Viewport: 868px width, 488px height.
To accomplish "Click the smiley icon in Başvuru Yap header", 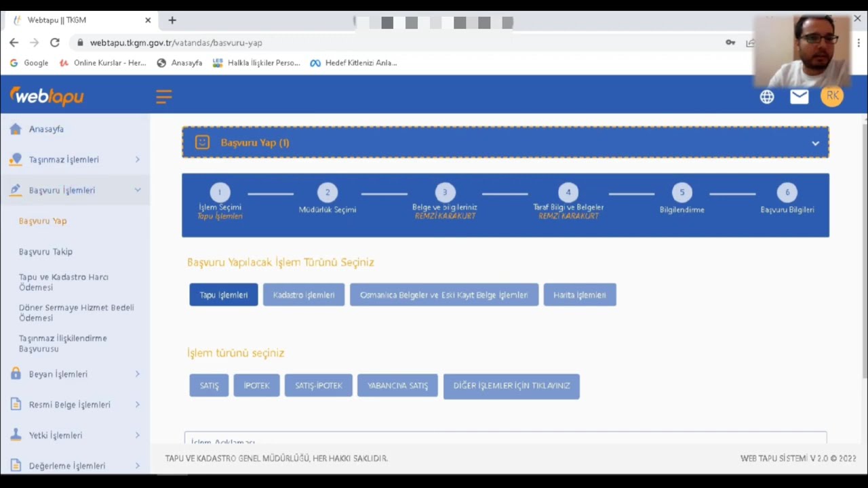I will pyautogui.click(x=202, y=142).
